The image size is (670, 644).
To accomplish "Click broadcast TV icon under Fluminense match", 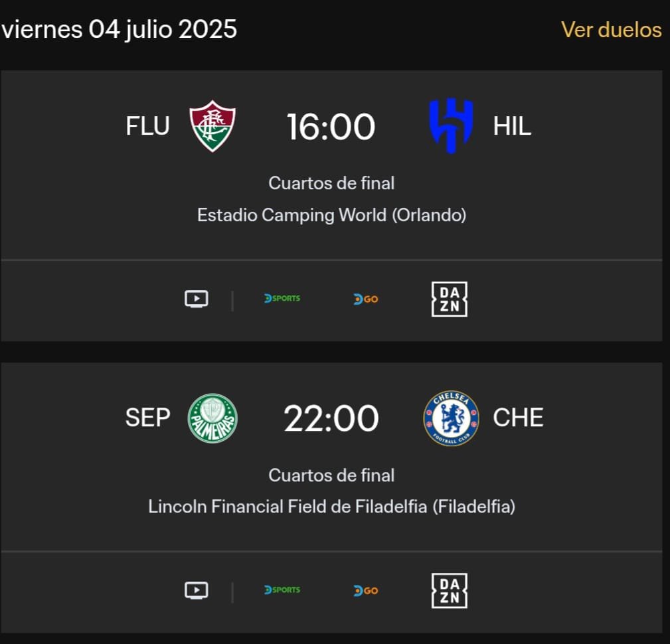I will point(197,299).
